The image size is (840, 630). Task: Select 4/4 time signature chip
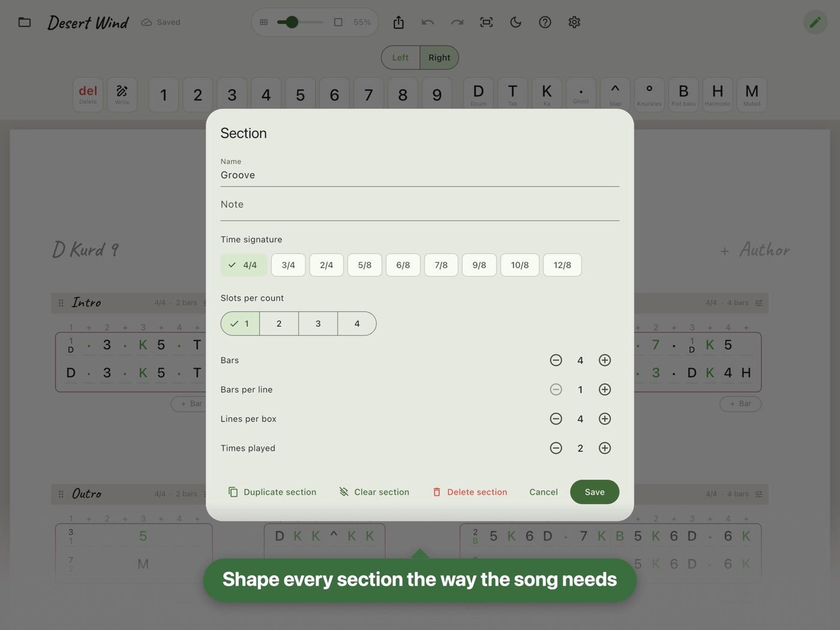point(244,265)
